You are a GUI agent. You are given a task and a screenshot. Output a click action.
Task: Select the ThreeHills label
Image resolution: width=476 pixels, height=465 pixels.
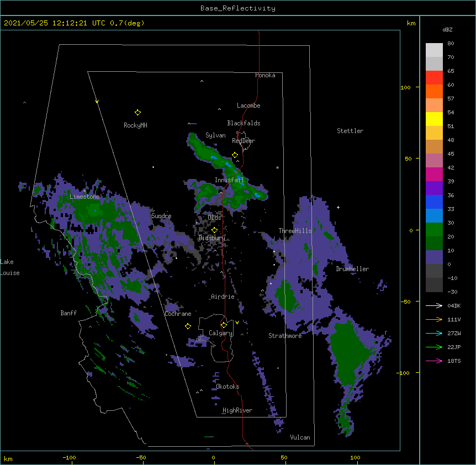295,231
